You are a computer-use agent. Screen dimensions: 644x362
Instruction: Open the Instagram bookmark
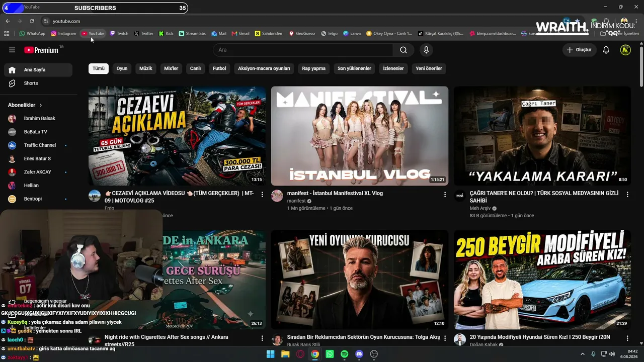(63, 34)
